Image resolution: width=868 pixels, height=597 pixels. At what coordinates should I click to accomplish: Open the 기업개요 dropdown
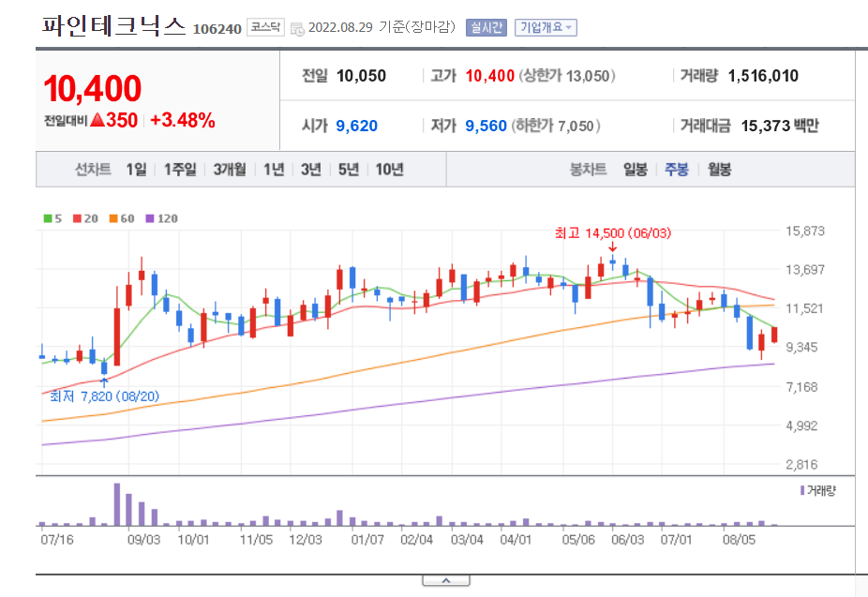(546, 28)
